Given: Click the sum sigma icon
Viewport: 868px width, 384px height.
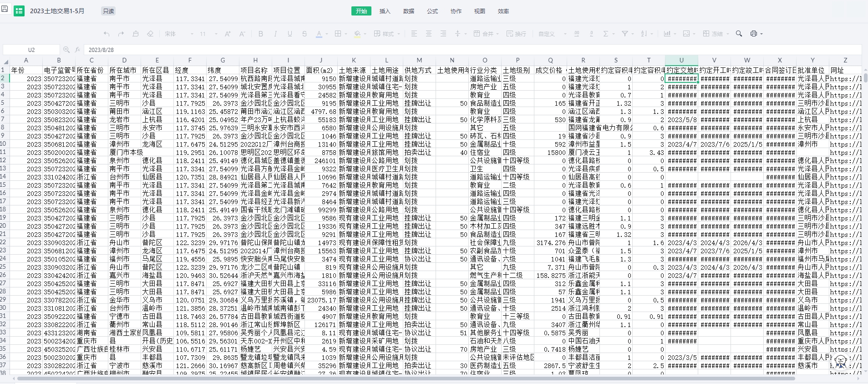Looking at the screenshot, I should (606, 34).
